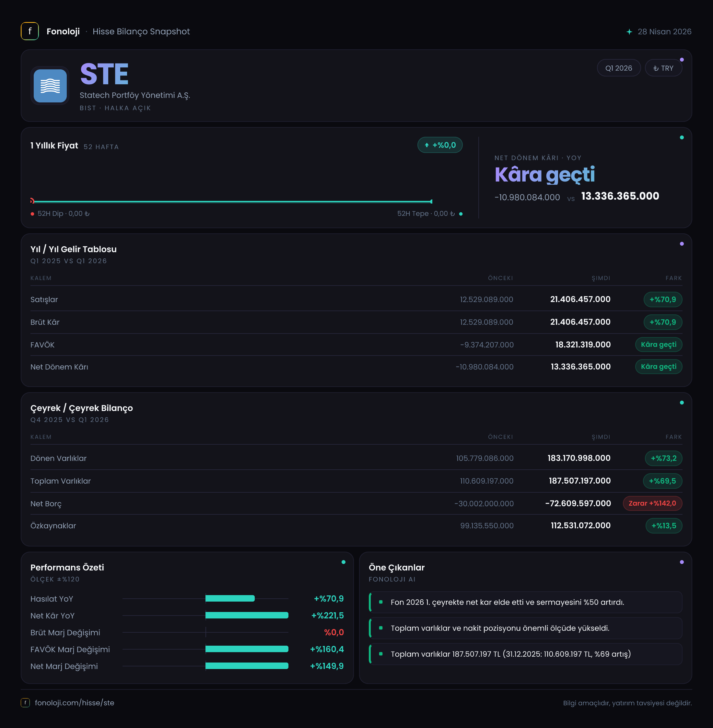
Task: Click the Statech Portföy Yönetimi A.Ş. name
Action: [x=135, y=95]
